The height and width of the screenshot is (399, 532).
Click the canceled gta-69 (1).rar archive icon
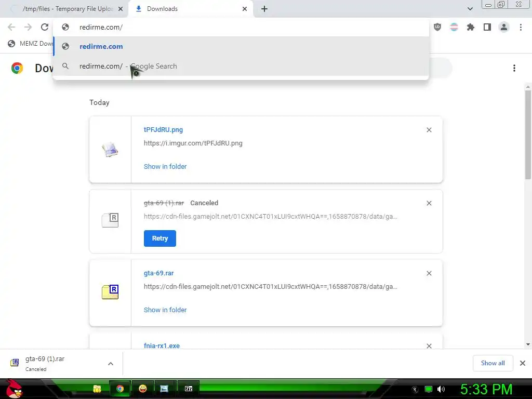coord(110,220)
